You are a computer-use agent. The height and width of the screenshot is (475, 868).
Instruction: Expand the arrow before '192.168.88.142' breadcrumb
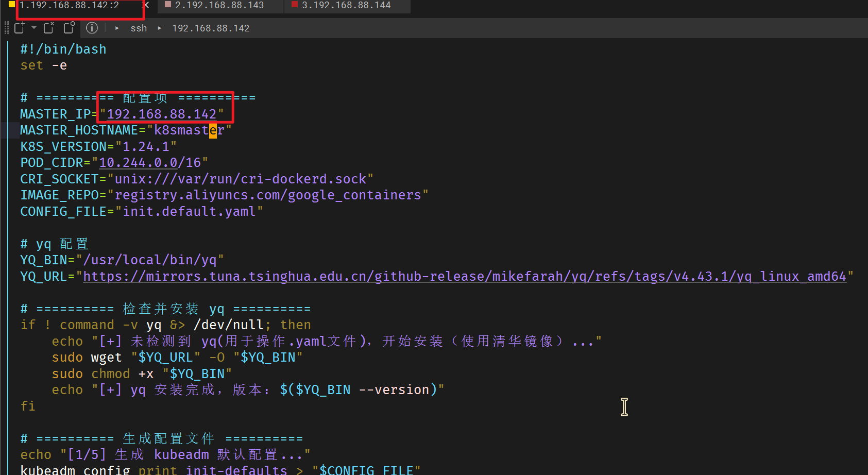[160, 28]
